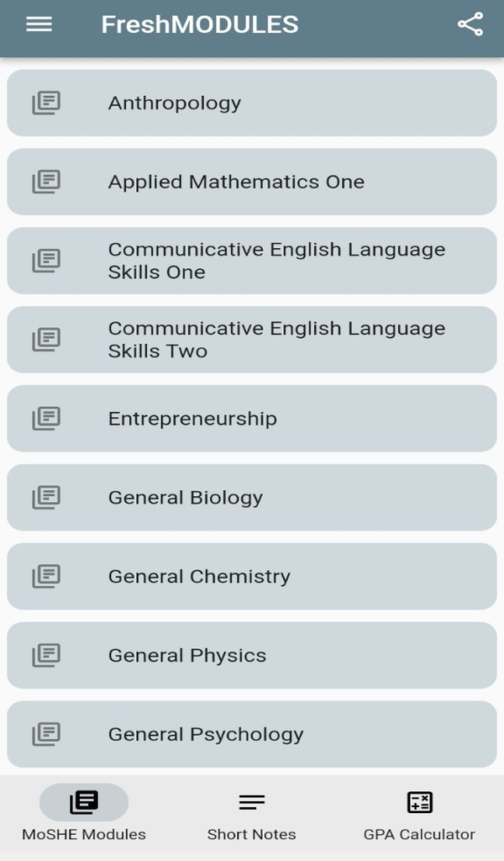Image resolution: width=504 pixels, height=861 pixels.
Task: Tap the FreshMODULES title in the header
Action: pos(199,25)
